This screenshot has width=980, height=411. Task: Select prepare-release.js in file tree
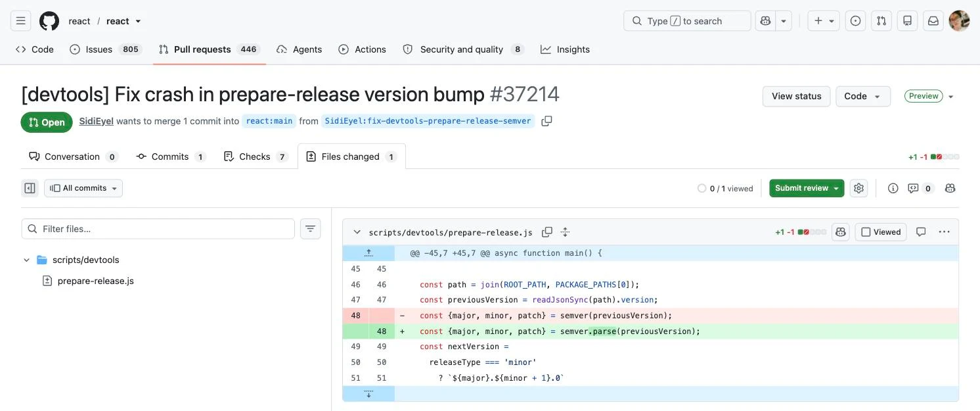95,281
